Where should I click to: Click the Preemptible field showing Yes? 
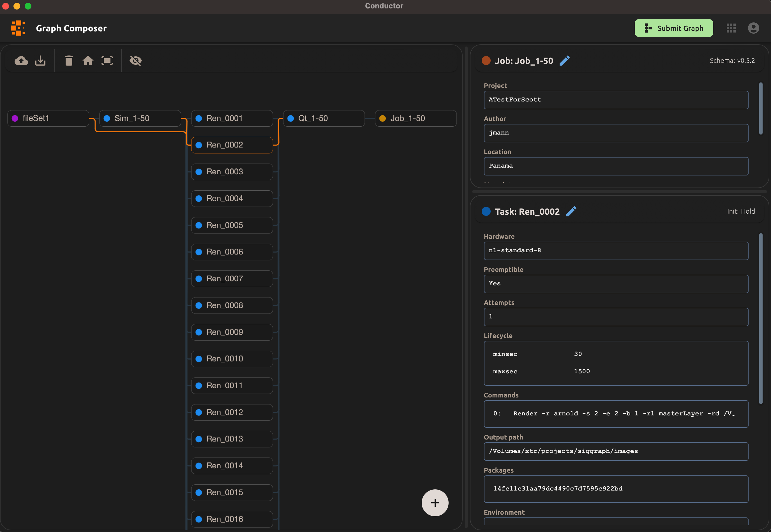[x=616, y=284]
